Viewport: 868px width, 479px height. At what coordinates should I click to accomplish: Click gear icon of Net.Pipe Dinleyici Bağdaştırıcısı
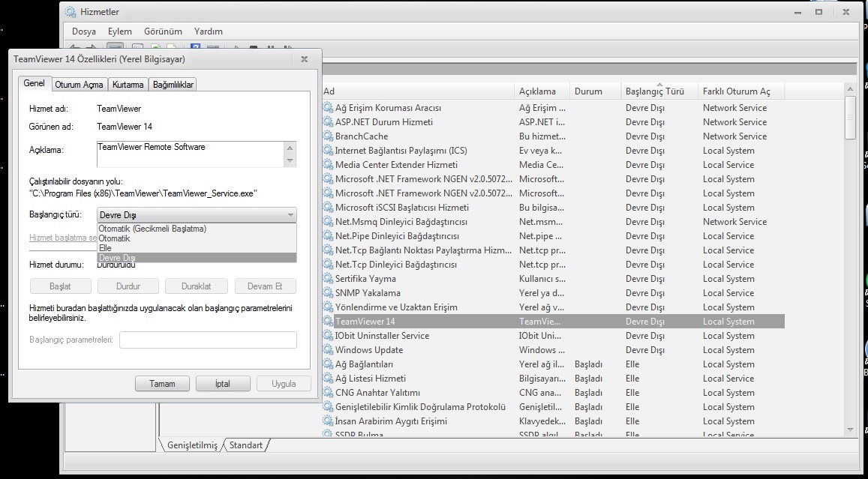(329, 236)
